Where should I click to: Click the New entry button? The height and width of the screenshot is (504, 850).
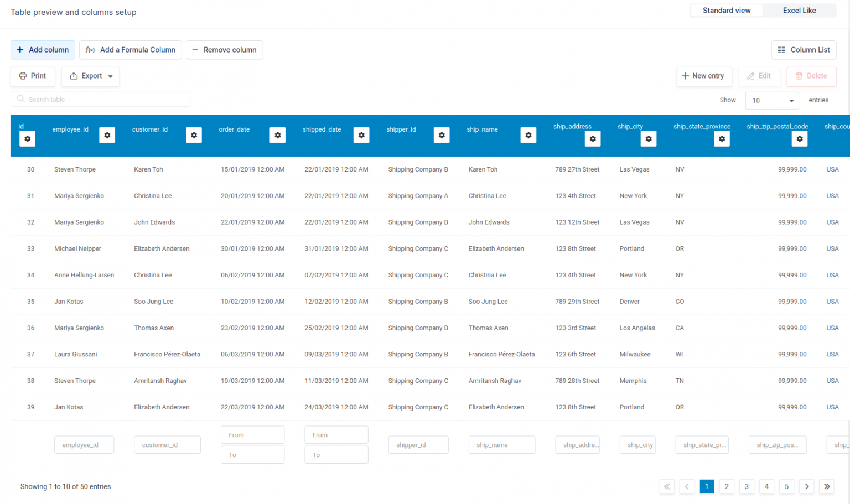pos(703,76)
